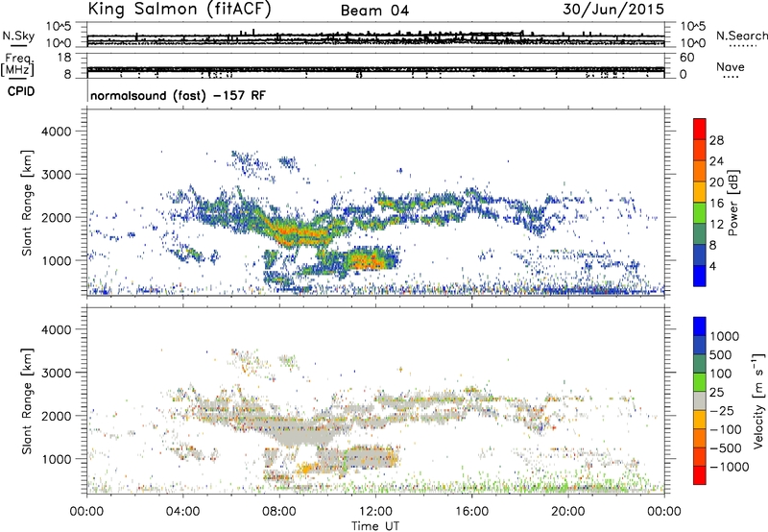The width and height of the screenshot is (768, 532).
Task: Click the 'King Salmon (fitACF)' title text
Action: [180, 9]
